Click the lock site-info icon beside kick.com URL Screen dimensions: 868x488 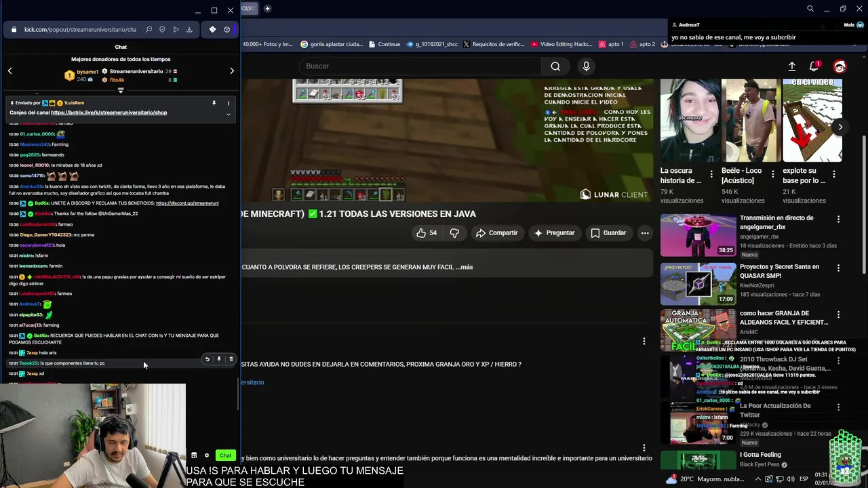coord(14,30)
